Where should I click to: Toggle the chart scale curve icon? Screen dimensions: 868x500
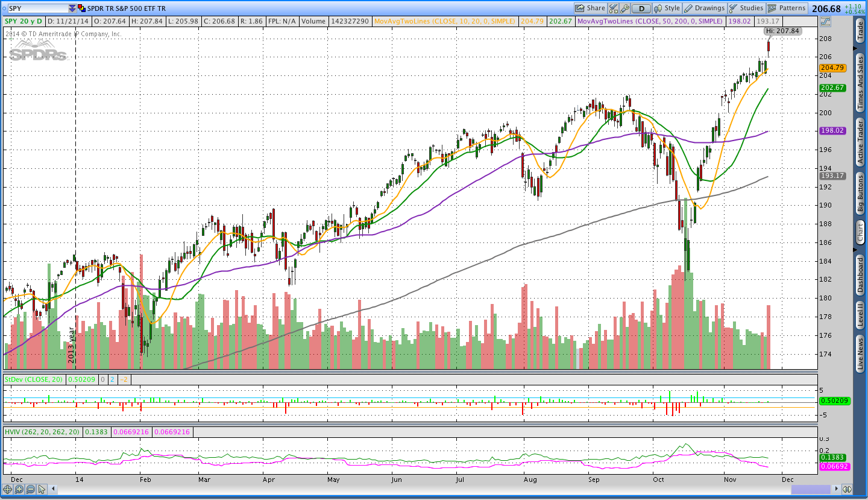(x=825, y=21)
